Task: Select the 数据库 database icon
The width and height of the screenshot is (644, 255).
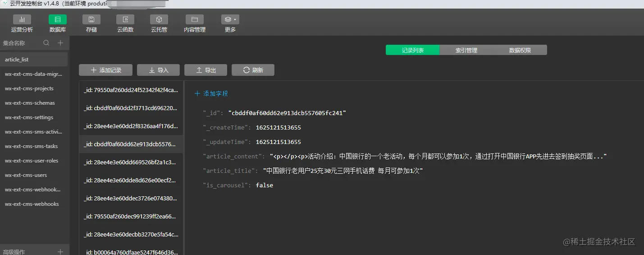Action: (x=58, y=19)
